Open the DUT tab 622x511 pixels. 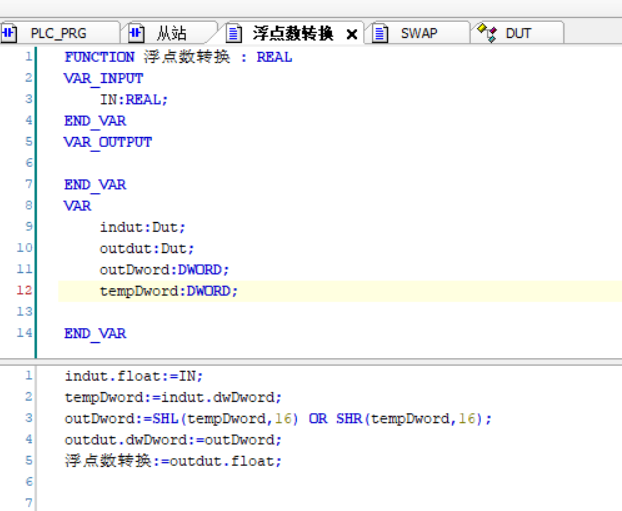[x=518, y=33]
